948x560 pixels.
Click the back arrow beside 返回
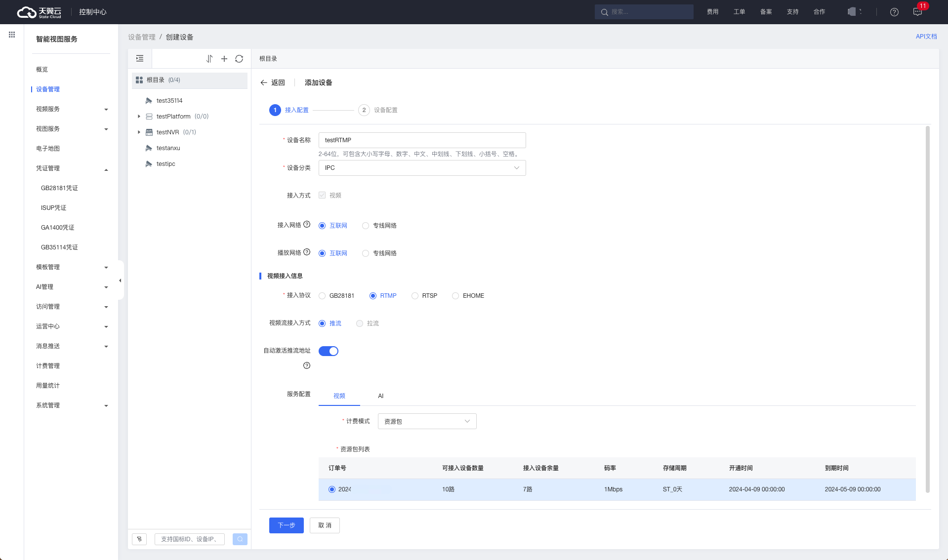coord(264,82)
